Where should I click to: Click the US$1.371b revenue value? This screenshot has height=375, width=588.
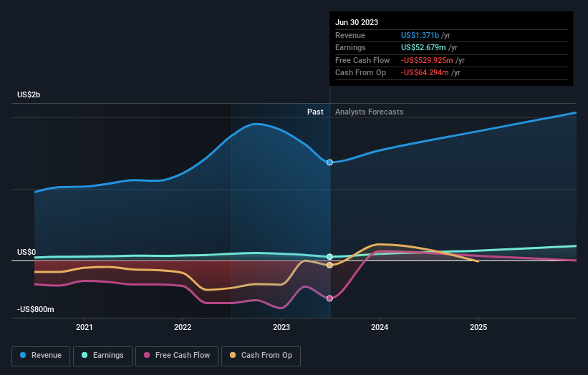coord(420,35)
